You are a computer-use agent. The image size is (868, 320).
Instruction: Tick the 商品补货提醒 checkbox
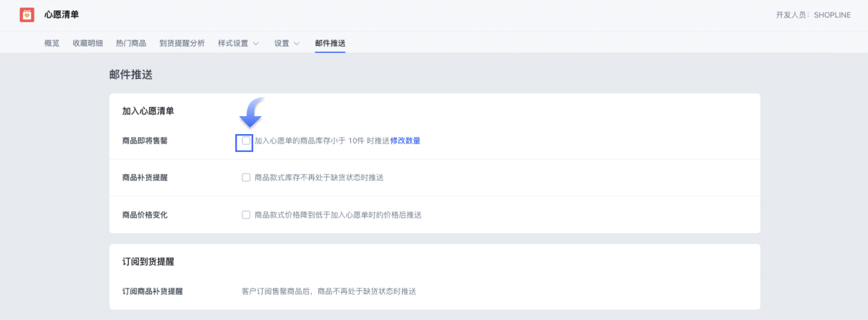click(x=246, y=178)
